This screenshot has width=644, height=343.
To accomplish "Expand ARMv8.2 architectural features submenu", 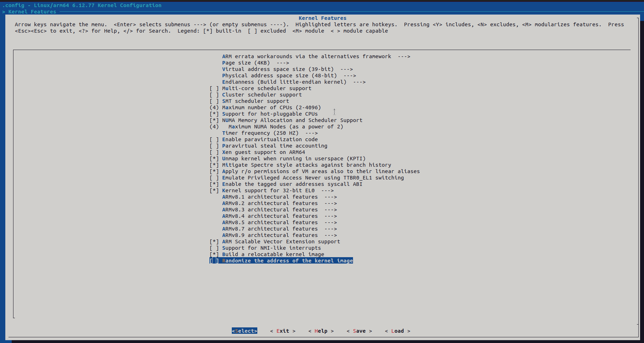I will click(280, 203).
